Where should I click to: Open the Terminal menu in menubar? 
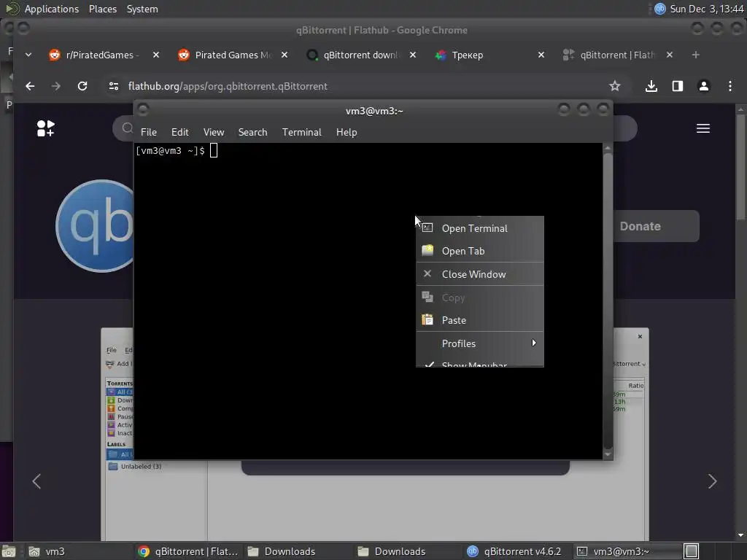(x=301, y=133)
